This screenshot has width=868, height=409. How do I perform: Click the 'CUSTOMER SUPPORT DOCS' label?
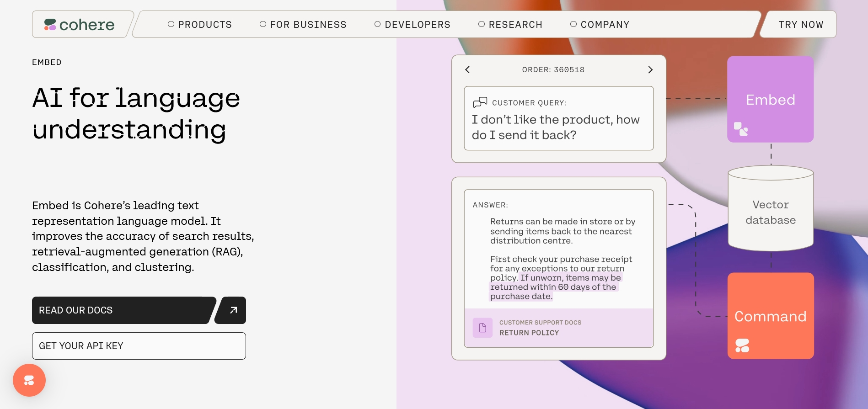point(541,323)
